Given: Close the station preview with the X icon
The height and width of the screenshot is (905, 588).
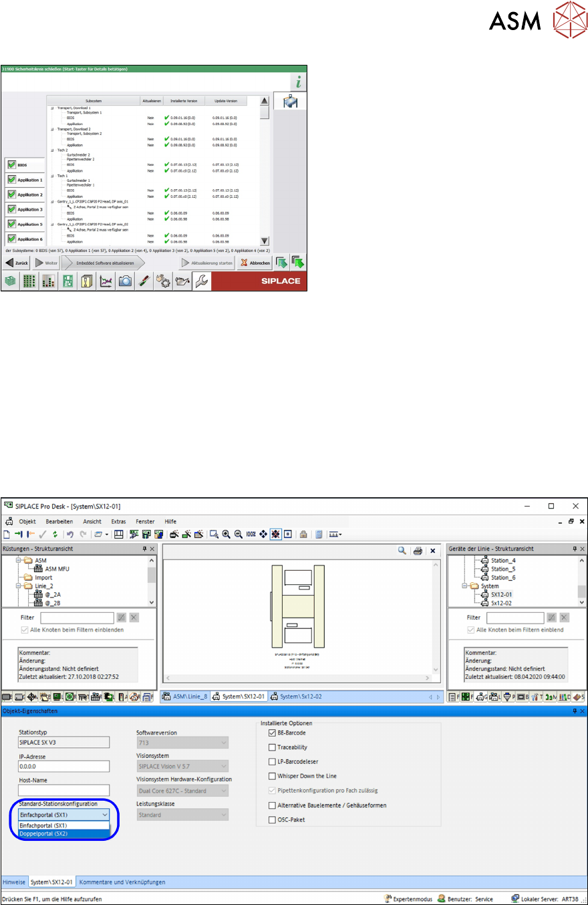Looking at the screenshot, I should pos(433,551).
